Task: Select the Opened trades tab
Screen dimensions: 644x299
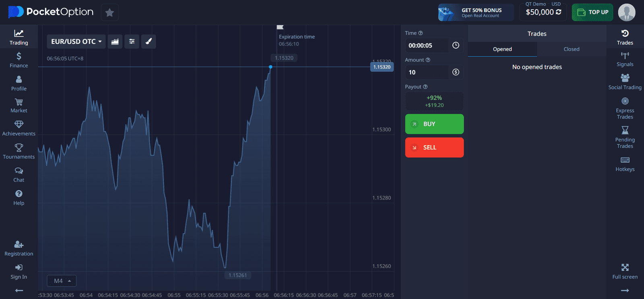Action: (x=502, y=49)
